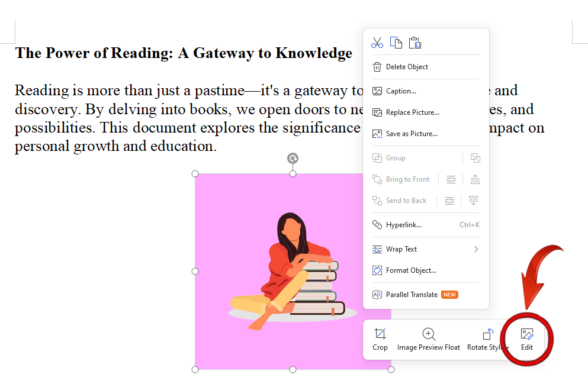Viewport: 588px width, 374px height.
Task: Click the Float label in floating toolbar
Action: tap(452, 347)
